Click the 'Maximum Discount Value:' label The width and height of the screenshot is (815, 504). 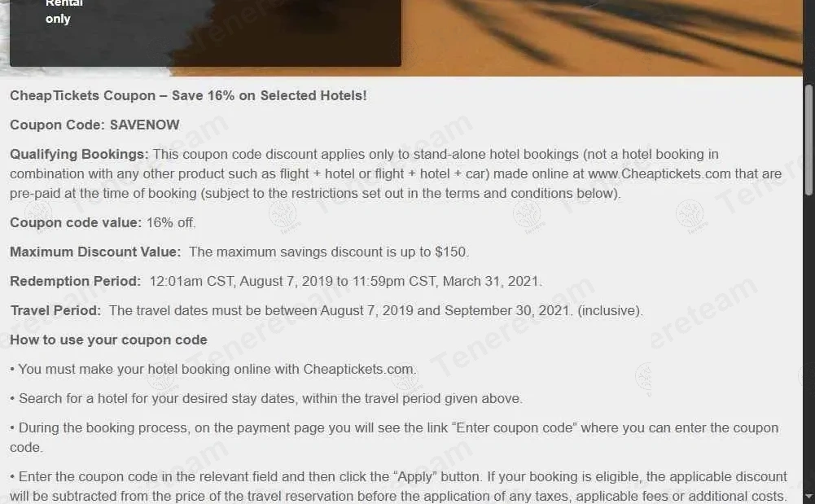point(95,252)
